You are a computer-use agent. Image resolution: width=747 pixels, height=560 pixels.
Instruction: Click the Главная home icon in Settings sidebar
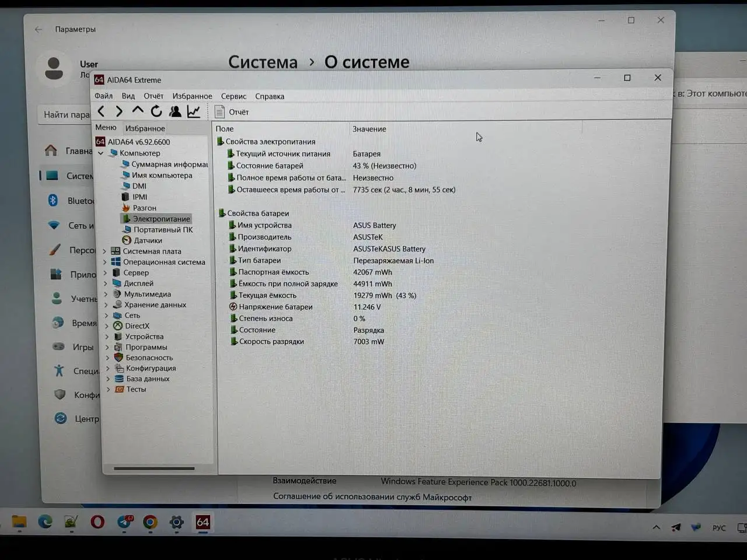pos(51,150)
